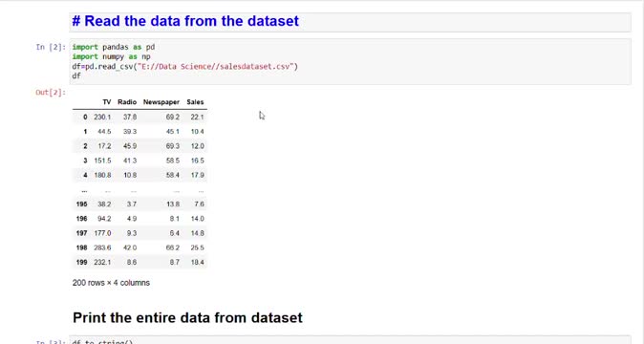Select the In [2] code input cell

coord(350,61)
